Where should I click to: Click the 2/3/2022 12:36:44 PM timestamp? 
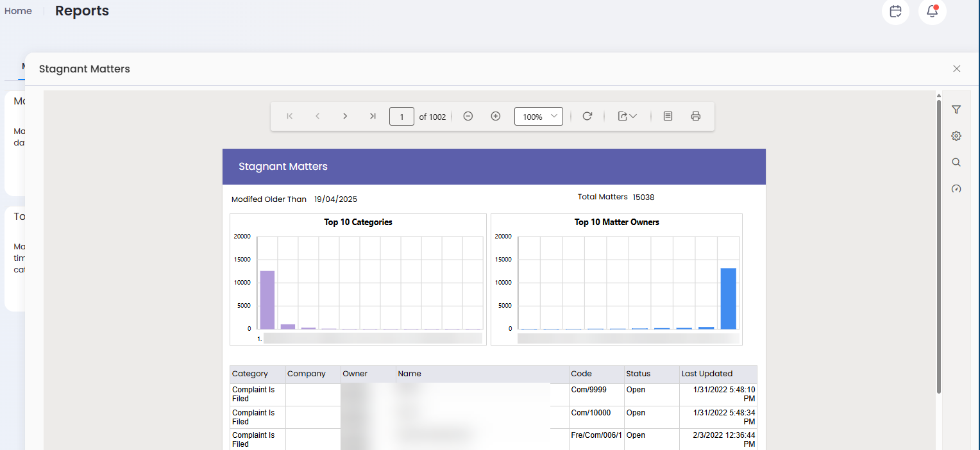724,440
